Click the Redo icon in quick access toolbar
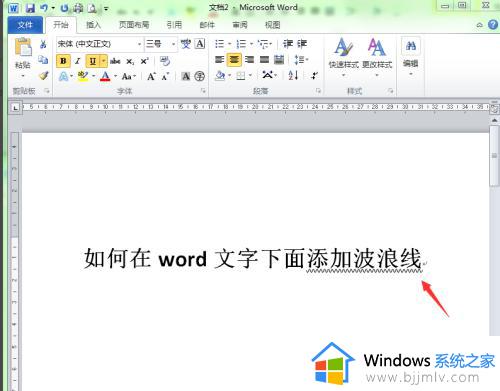The width and height of the screenshot is (500, 391). tap(65, 8)
